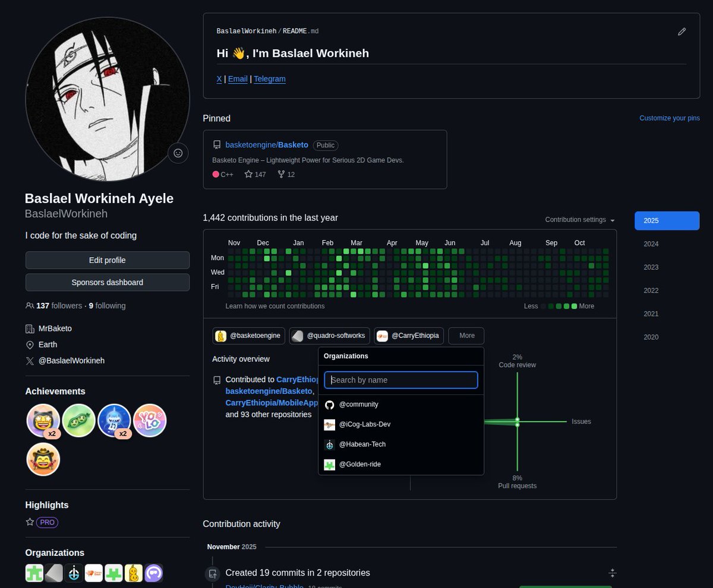Screen dimensions: 713x588
Task: Open the purple organization icon in the sidebar
Action: tap(153, 573)
